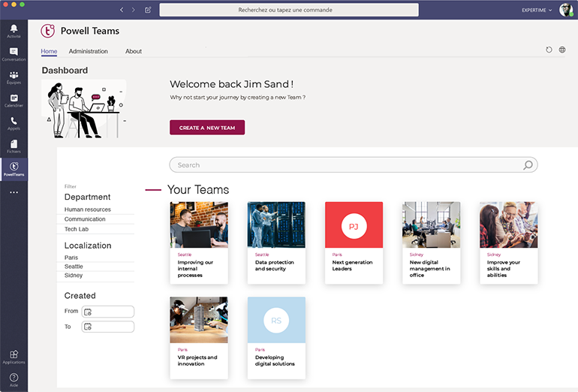Screen dimensions: 578x392
Task: Open the user profile avatar
Action: (x=566, y=10)
